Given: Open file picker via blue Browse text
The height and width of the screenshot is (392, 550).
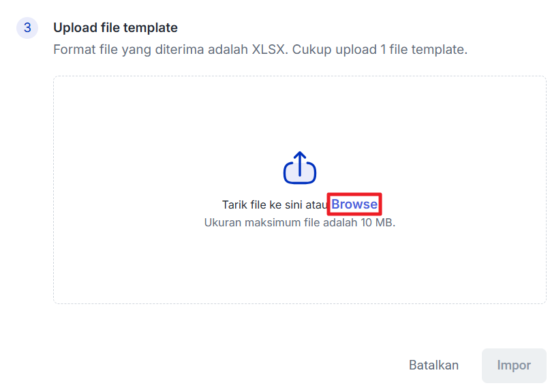Looking at the screenshot, I should 354,205.
